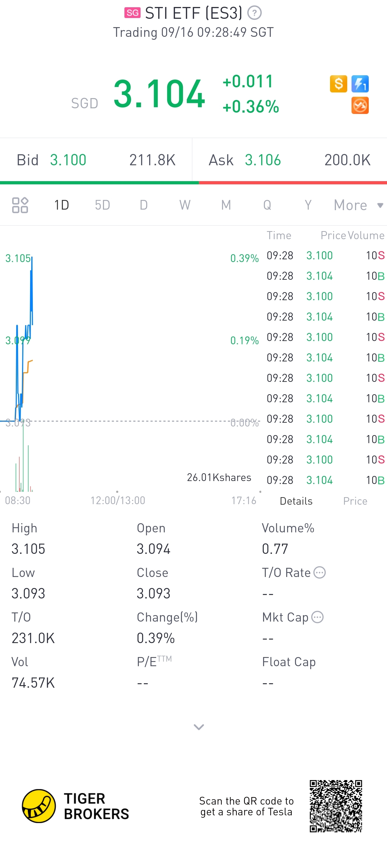
Task: Select the M monthly chart tab
Action: (226, 205)
